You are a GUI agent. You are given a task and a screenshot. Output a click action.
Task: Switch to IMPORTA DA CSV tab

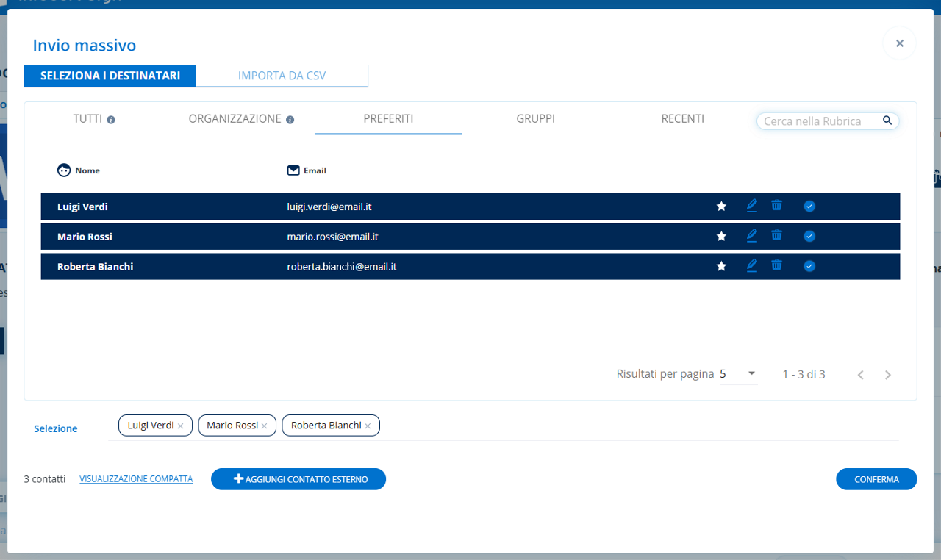click(x=282, y=76)
